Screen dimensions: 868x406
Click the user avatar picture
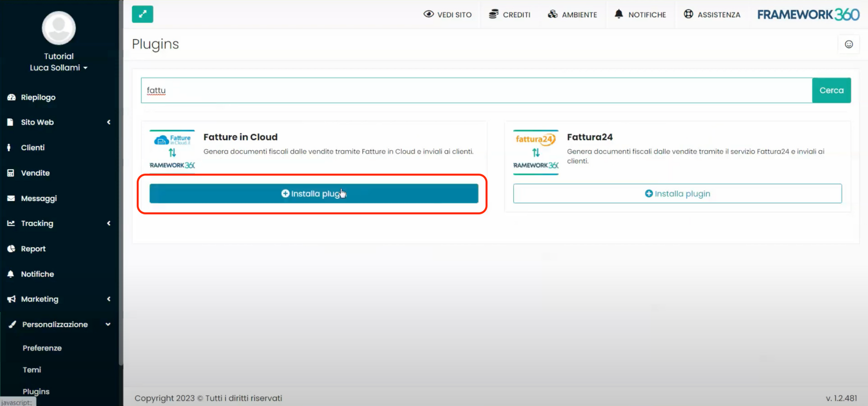pos(59,28)
